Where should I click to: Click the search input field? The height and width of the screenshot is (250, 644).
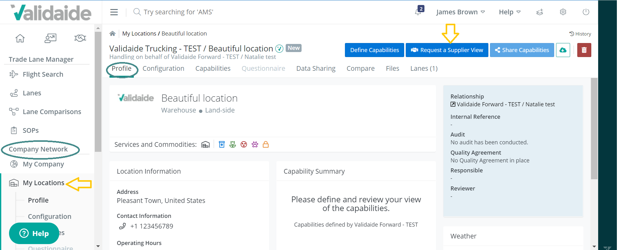point(178,12)
